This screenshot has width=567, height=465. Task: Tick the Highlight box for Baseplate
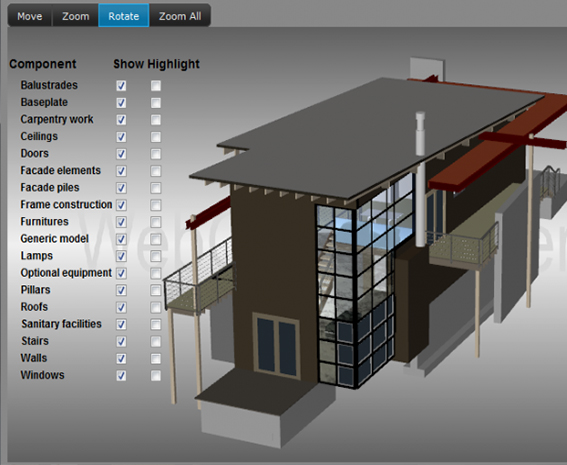coord(156,103)
